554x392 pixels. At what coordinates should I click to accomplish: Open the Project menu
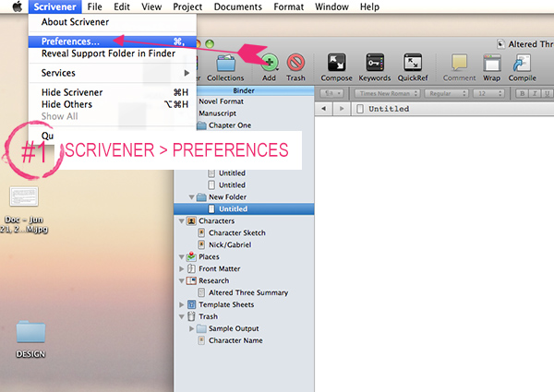pyautogui.click(x=187, y=6)
